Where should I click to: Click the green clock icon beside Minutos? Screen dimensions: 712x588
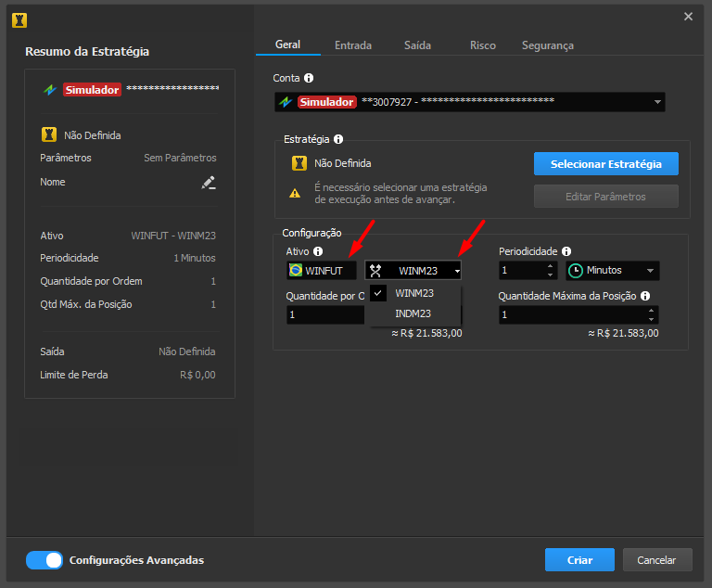click(576, 271)
